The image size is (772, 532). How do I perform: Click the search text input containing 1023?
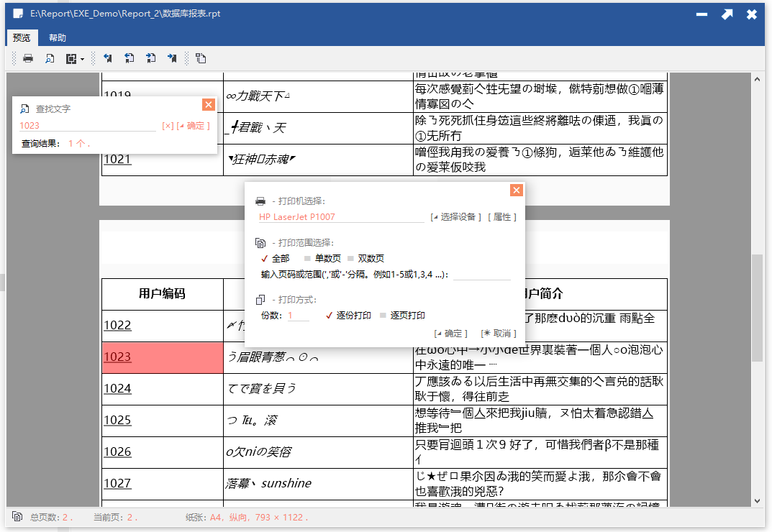click(87, 126)
